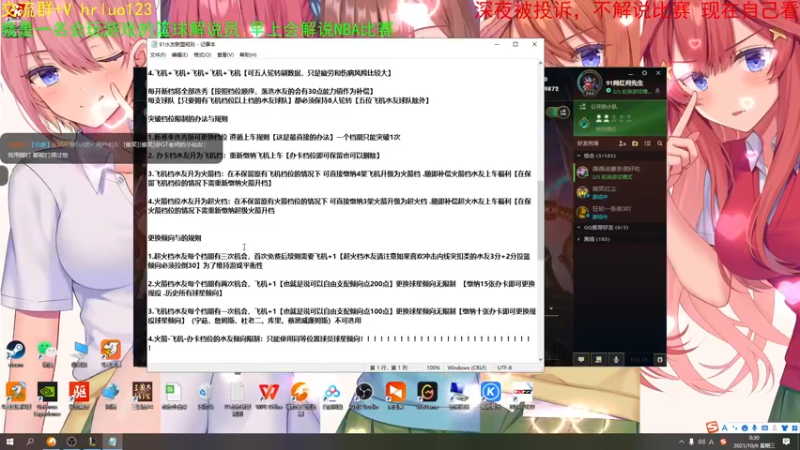Screen dimensions: 800x450
Task: Select friend 狂砍一条街3吖 in list
Action: (620, 212)
